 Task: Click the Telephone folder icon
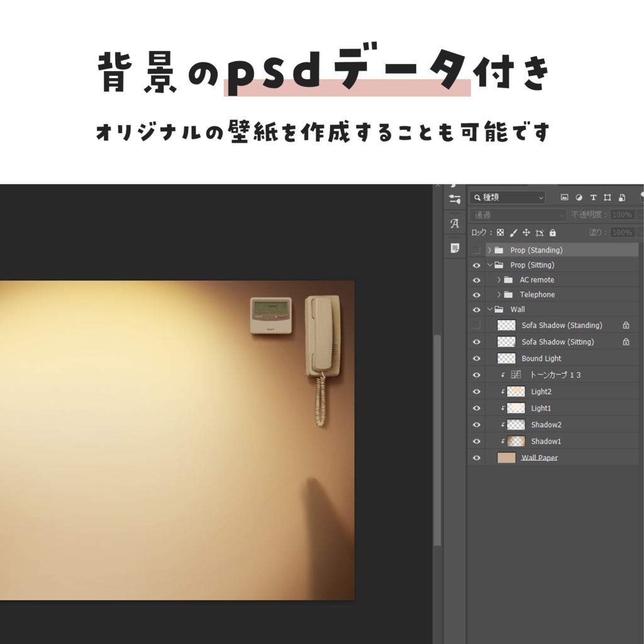tap(508, 294)
